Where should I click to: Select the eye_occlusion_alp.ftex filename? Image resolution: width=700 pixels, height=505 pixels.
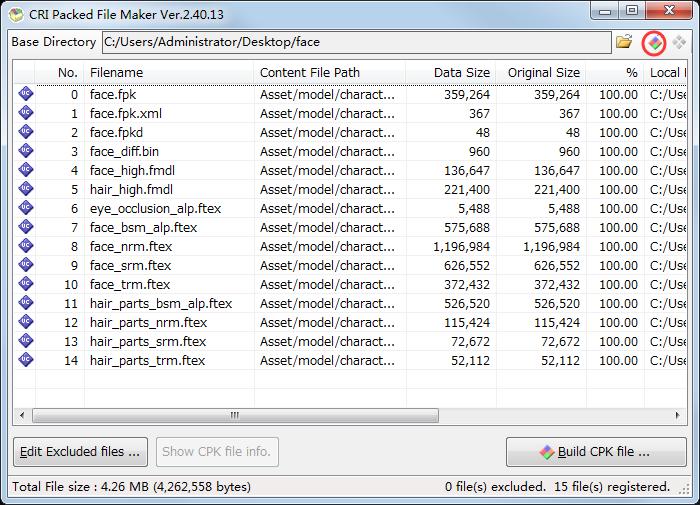tap(155, 209)
